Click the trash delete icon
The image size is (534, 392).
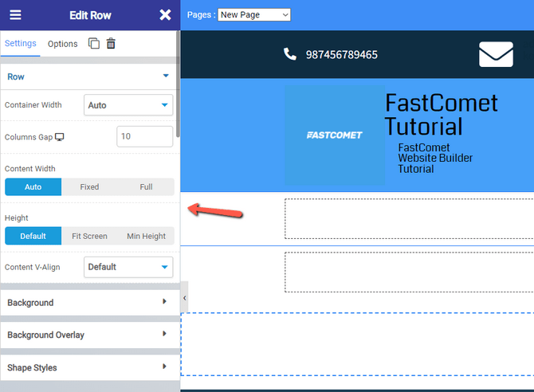pyautogui.click(x=111, y=44)
